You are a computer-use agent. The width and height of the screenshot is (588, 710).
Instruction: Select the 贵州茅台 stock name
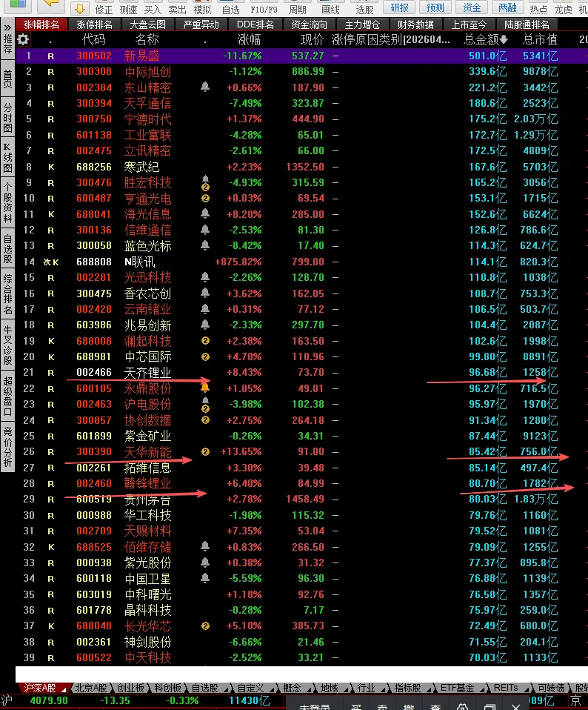(x=148, y=500)
